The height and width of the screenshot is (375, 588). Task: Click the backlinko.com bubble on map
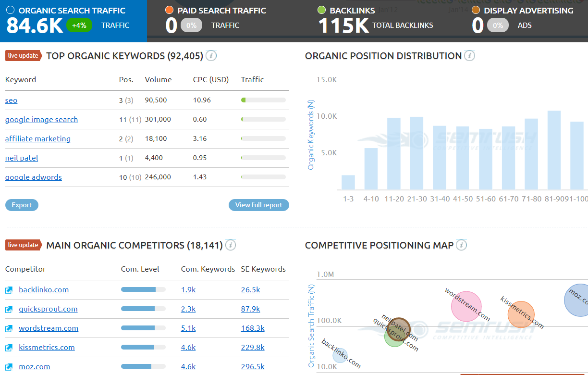click(340, 355)
